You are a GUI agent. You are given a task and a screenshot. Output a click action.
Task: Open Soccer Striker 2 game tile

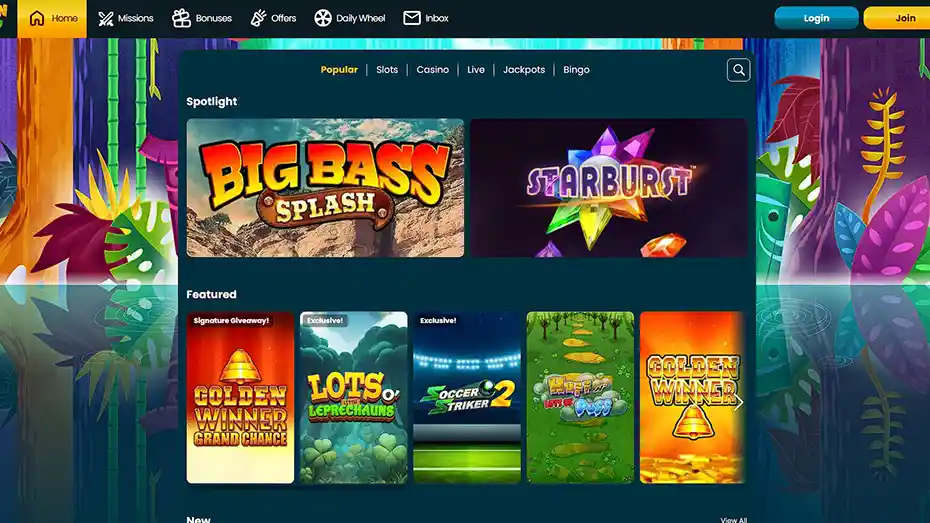(467, 397)
